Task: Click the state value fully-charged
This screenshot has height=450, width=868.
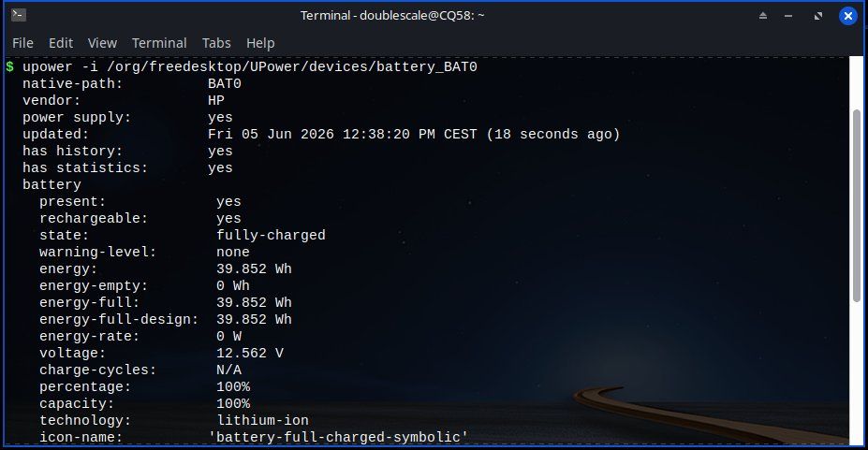Action: click(x=272, y=236)
